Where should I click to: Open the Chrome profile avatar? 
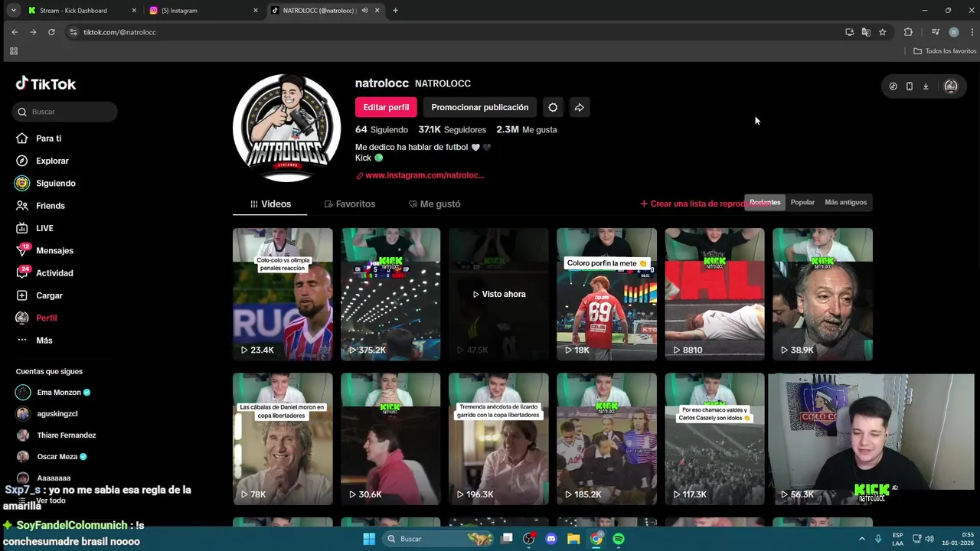[x=953, y=32]
